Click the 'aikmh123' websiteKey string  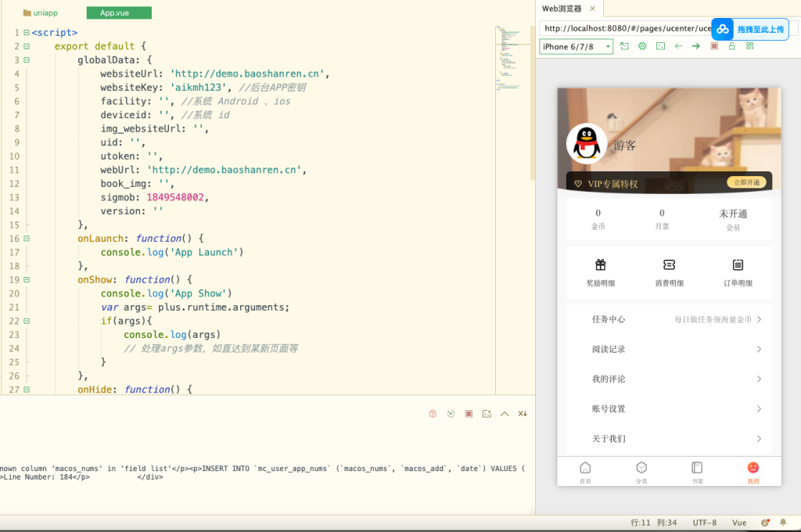[x=198, y=88]
